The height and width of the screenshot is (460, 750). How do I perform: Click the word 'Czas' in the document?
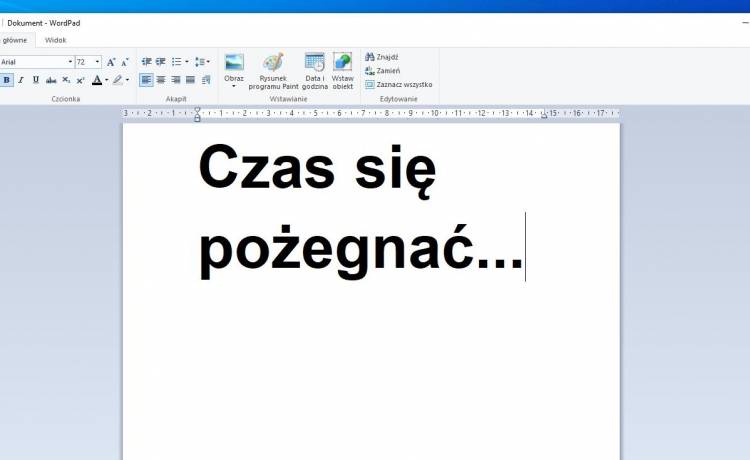pyautogui.click(x=267, y=167)
